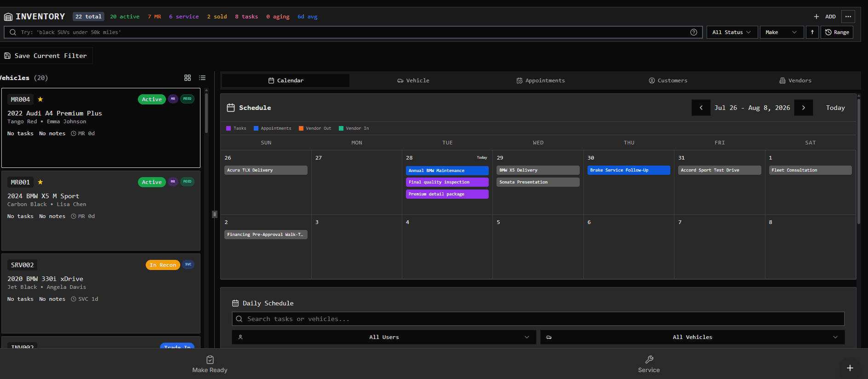Click the SVC badge on SRV002 card
Screen dimensions: 868x379
tap(188, 264)
